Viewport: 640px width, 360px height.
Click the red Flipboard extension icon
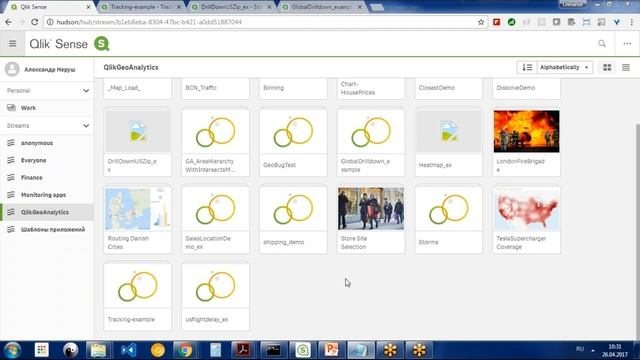click(496, 22)
